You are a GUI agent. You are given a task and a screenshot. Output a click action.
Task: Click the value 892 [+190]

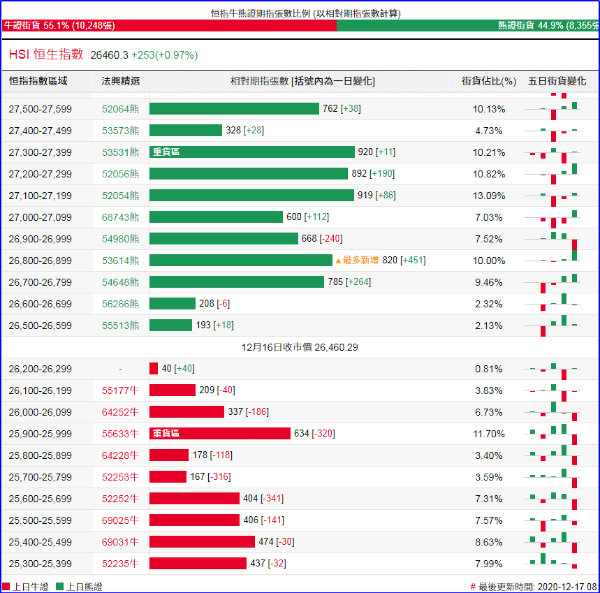[373, 174]
